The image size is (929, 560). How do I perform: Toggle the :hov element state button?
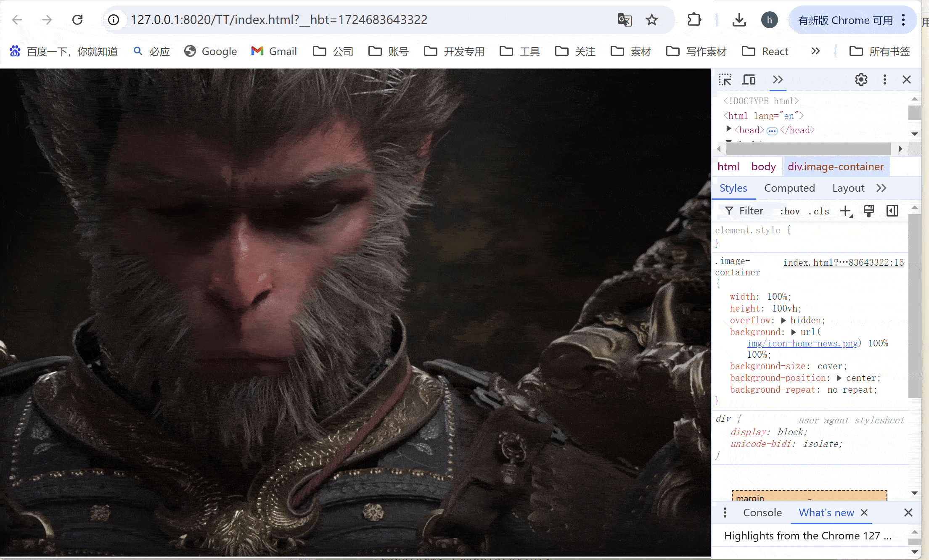point(789,211)
